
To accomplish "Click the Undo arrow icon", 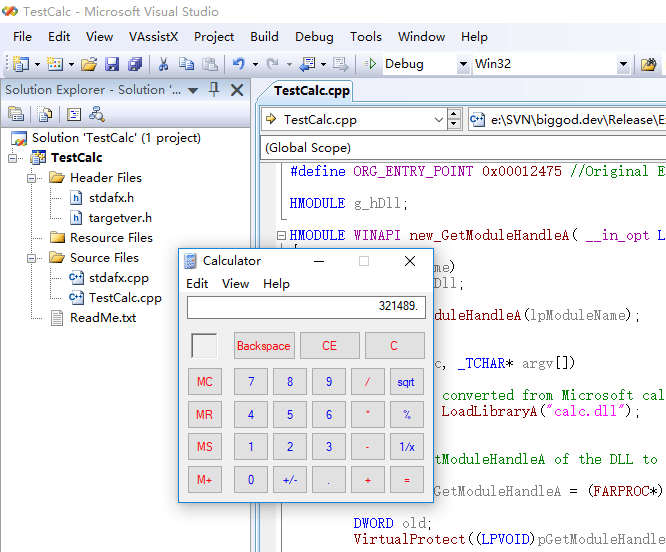I will pyautogui.click(x=239, y=64).
